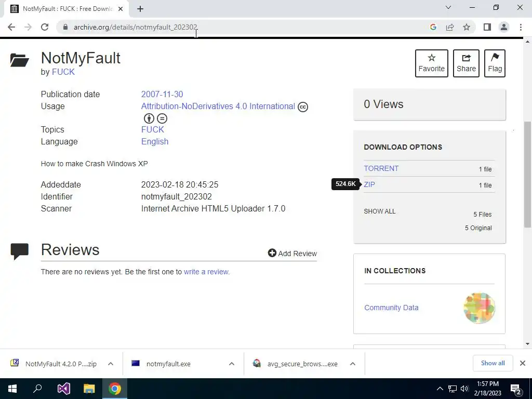This screenshot has height=399, width=532.
Task: Click the browser forward arrow
Action: (x=28, y=27)
